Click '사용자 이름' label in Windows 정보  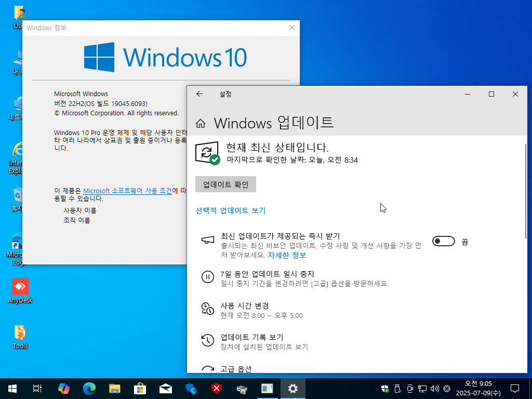80,210
